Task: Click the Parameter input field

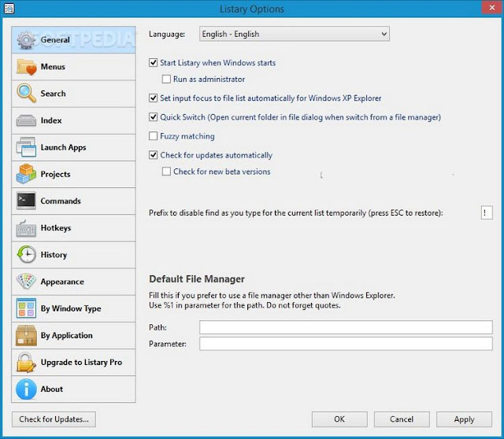Action: click(346, 344)
